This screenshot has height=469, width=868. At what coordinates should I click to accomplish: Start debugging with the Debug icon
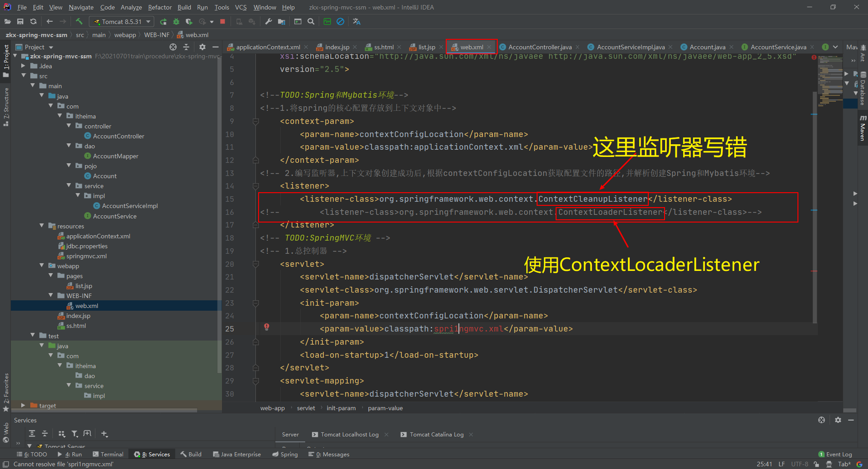[176, 21]
